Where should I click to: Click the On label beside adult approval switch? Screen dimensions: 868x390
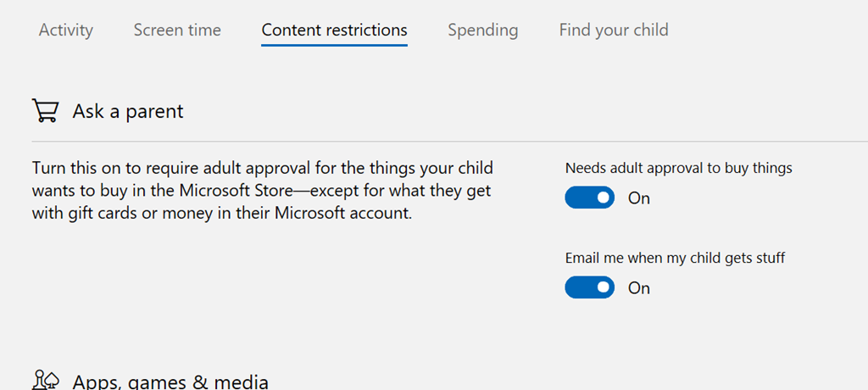pyautogui.click(x=639, y=198)
